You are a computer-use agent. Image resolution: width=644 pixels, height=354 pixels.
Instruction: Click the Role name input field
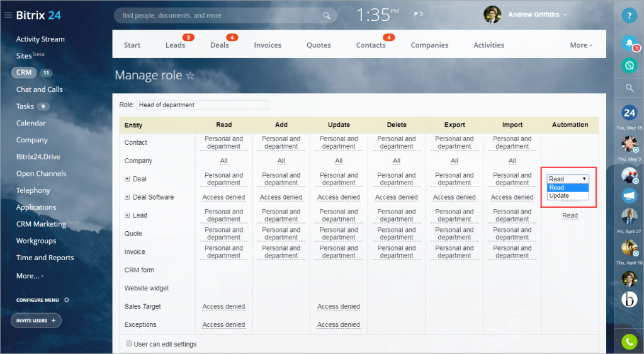point(202,105)
